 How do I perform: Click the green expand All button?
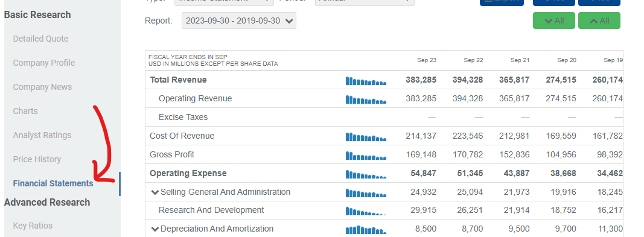[x=554, y=21]
